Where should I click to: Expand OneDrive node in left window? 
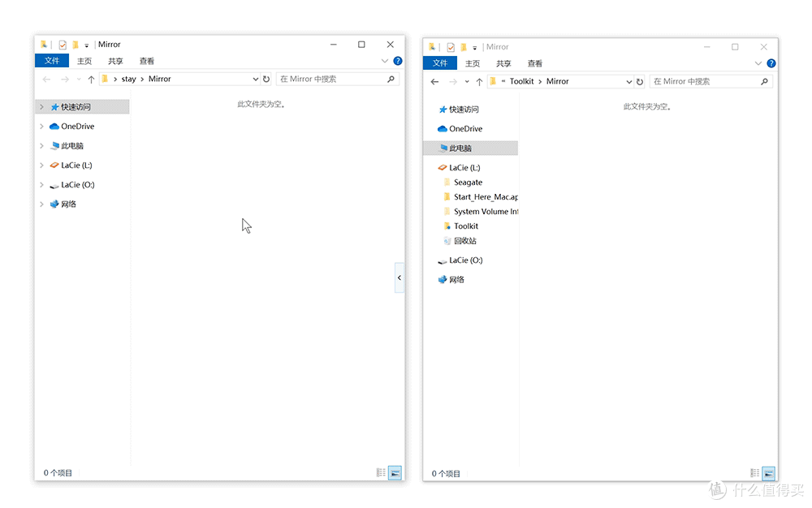tap(41, 127)
